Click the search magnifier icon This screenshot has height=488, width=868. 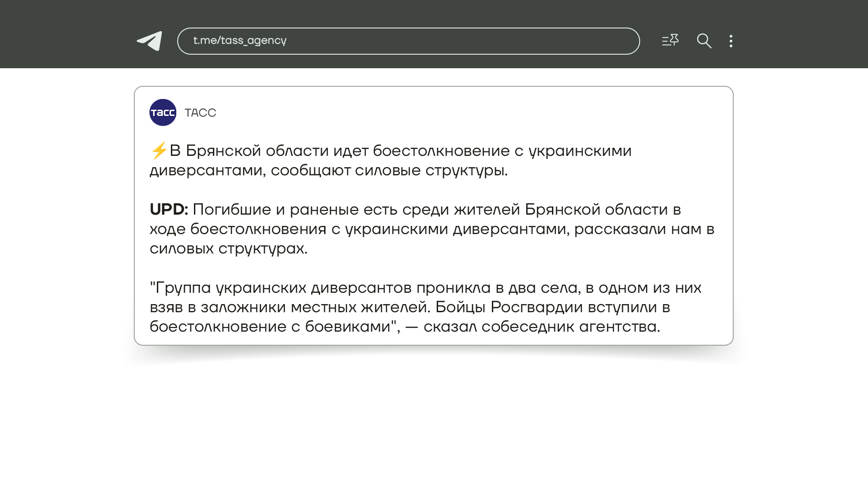click(704, 41)
